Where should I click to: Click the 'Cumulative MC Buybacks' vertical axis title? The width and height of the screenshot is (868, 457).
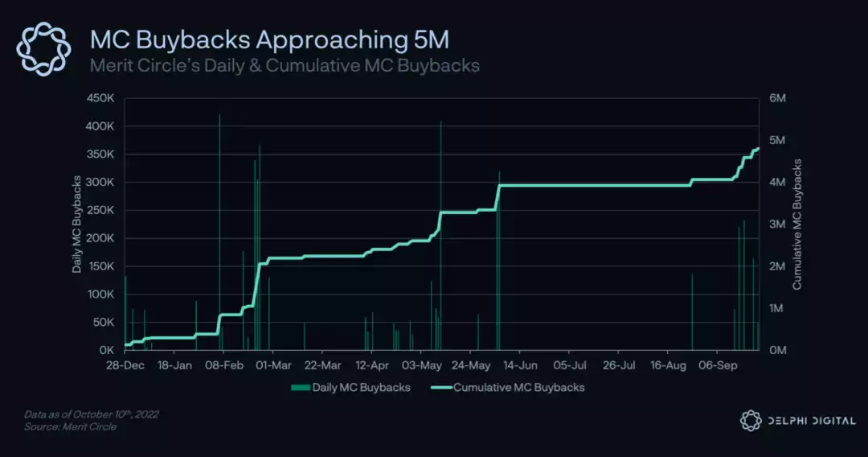click(x=797, y=224)
